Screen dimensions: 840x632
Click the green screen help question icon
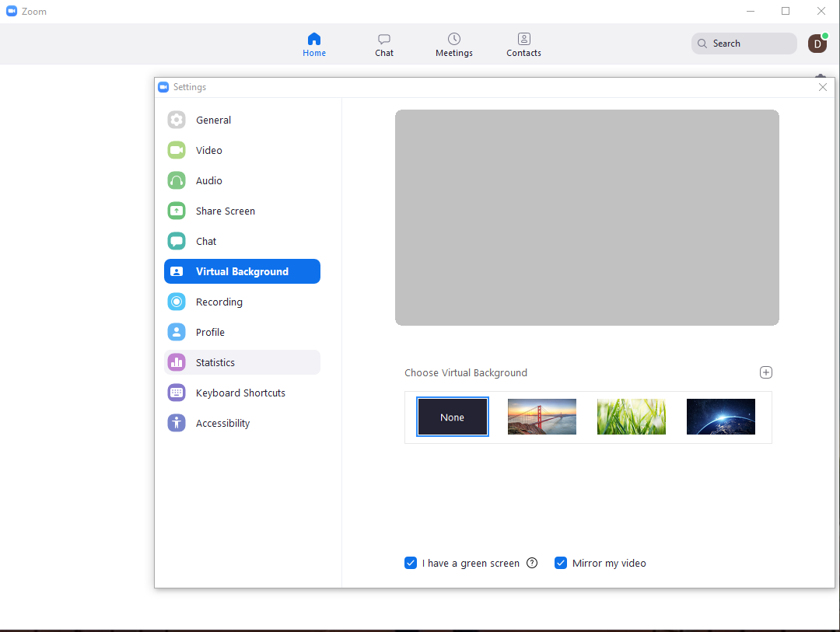(532, 563)
